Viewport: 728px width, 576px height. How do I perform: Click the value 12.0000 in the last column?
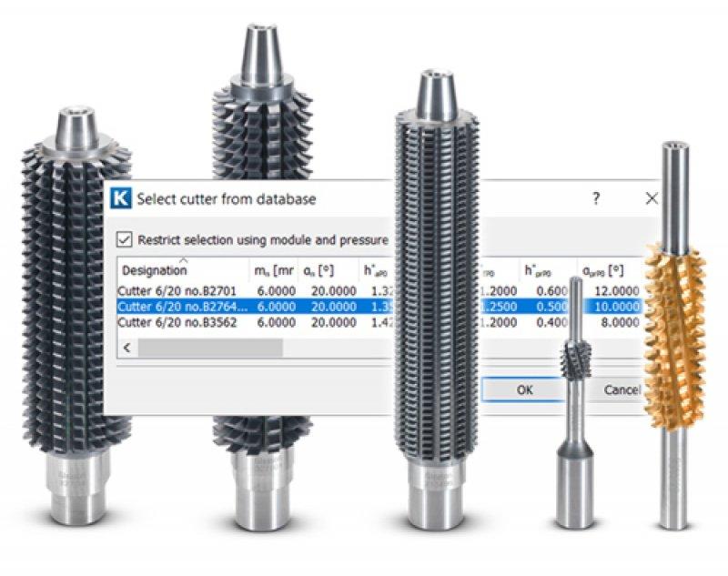point(616,291)
